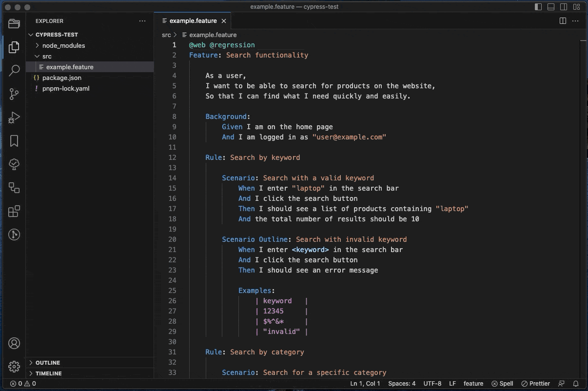Image resolution: width=588 pixels, height=391 pixels.
Task: Click the 12345 table cell
Action: click(274, 311)
